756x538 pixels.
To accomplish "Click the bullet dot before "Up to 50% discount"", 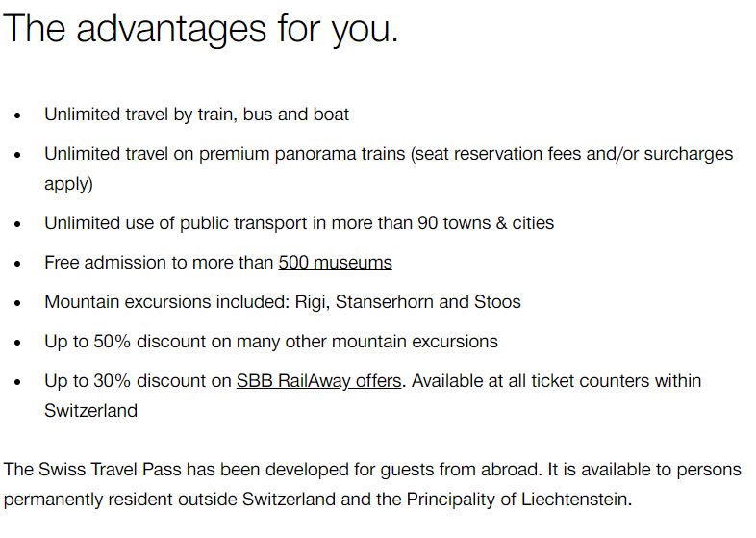I will [17, 343].
